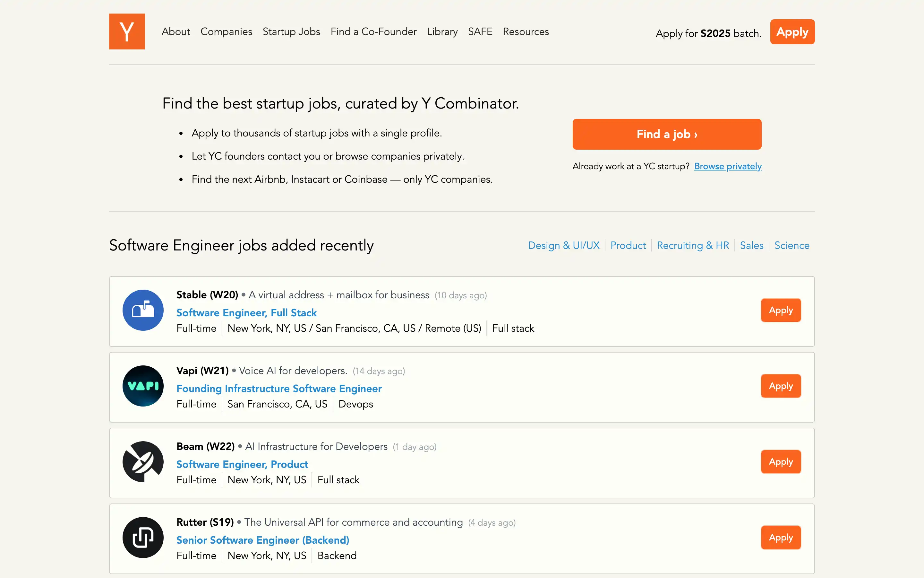
Task: Click 'Voice AI for developers.' description
Action: 293,371
